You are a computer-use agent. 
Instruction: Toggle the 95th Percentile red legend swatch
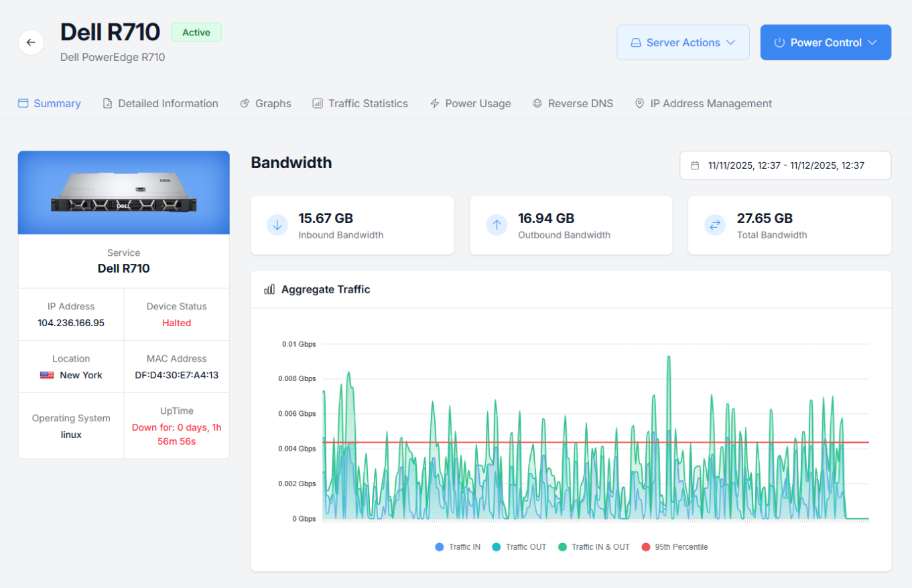pos(646,547)
